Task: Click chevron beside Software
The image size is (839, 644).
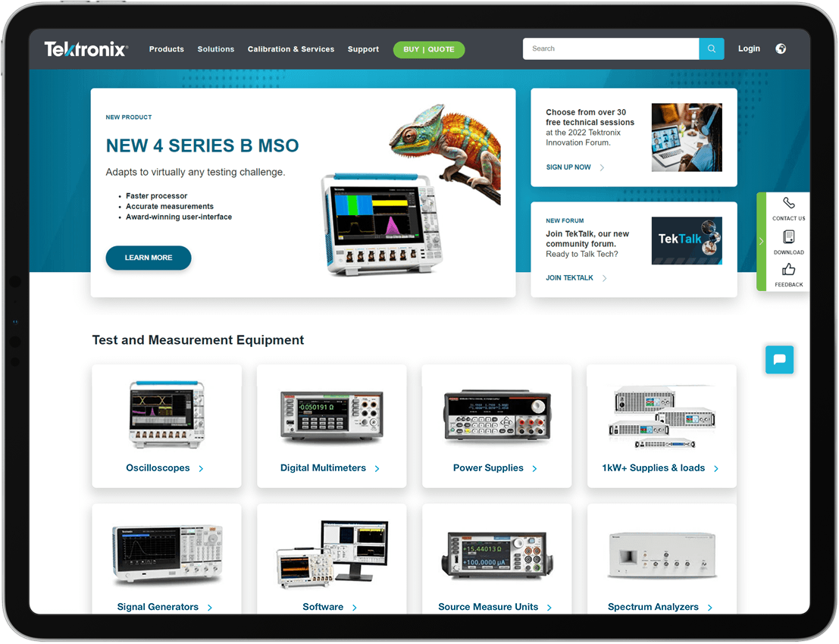Action: point(354,608)
